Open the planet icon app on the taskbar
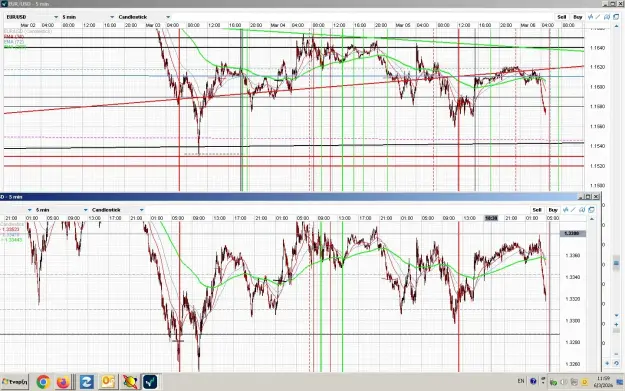Image resolution: width=625 pixels, height=391 pixels. (x=130, y=382)
